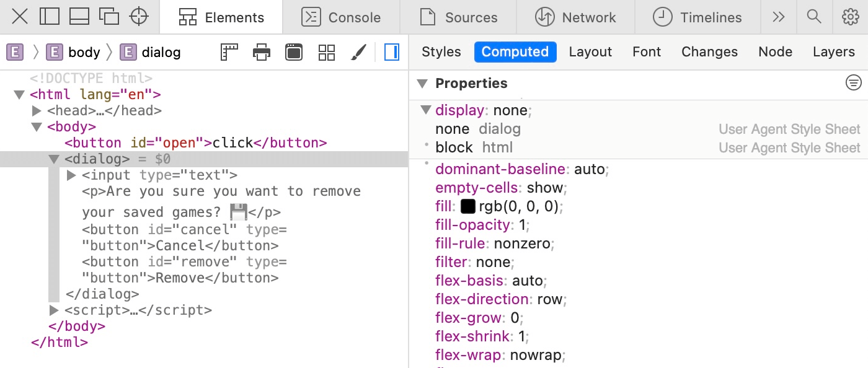
Task: Click the fill-rule property
Action: 495,243
